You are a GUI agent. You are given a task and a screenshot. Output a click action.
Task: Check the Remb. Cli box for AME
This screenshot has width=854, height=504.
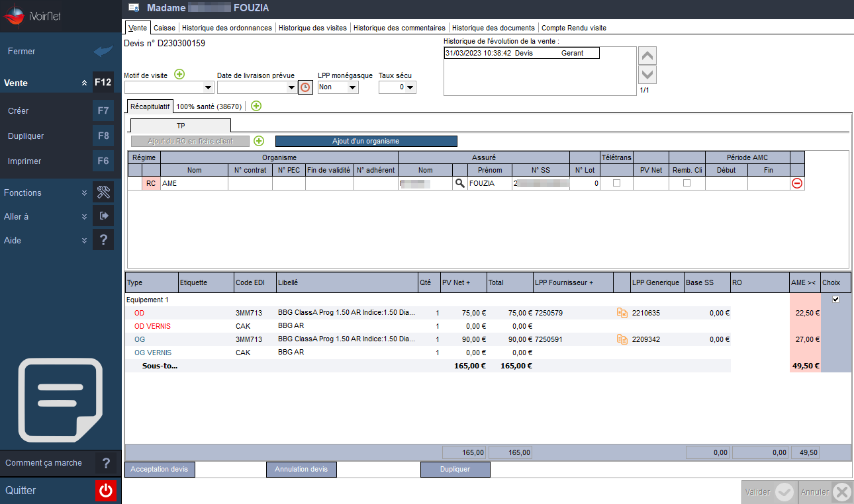tap(687, 183)
